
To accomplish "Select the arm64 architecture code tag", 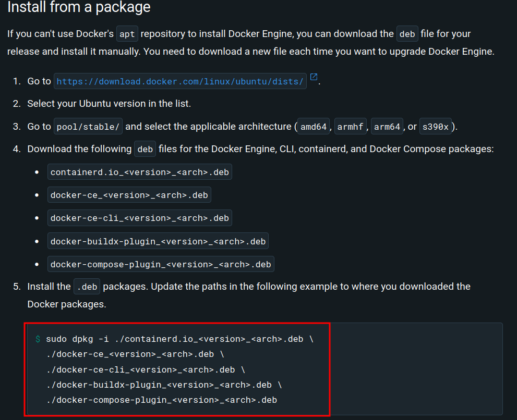I will [387, 127].
